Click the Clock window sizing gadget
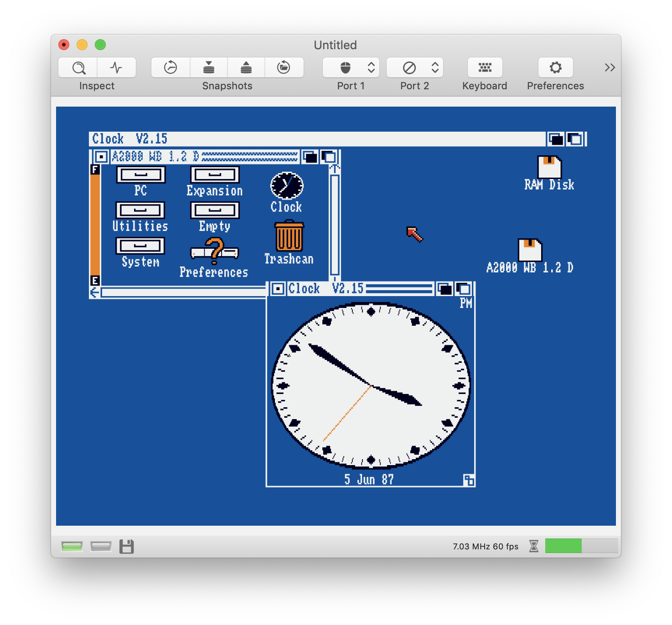Screen dimensions: 672x625 [469, 480]
